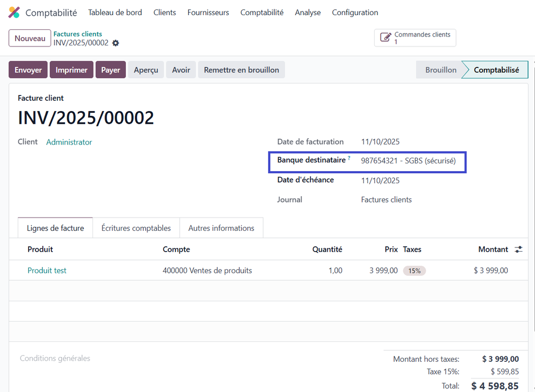Open the Fournisseurs menu

click(208, 13)
